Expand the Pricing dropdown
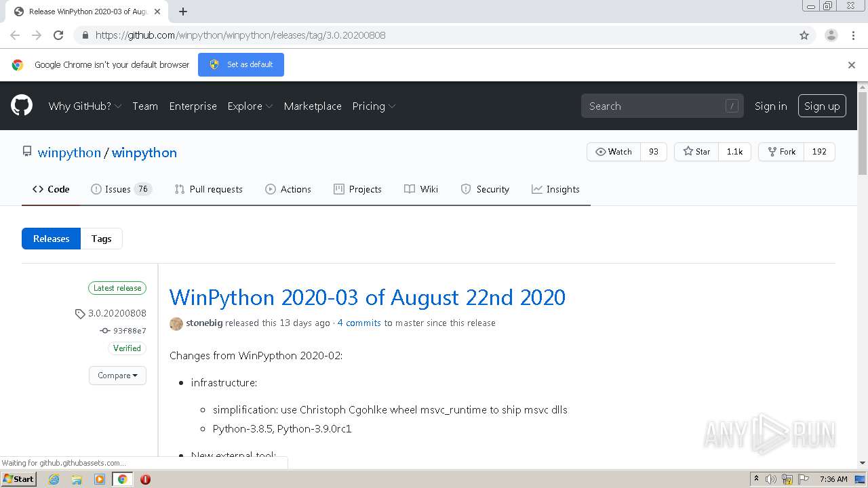This screenshot has width=868, height=488. click(x=374, y=106)
